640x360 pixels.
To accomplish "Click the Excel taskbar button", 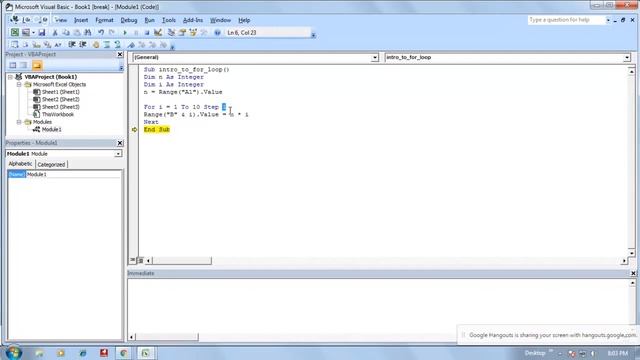I will (x=145, y=353).
